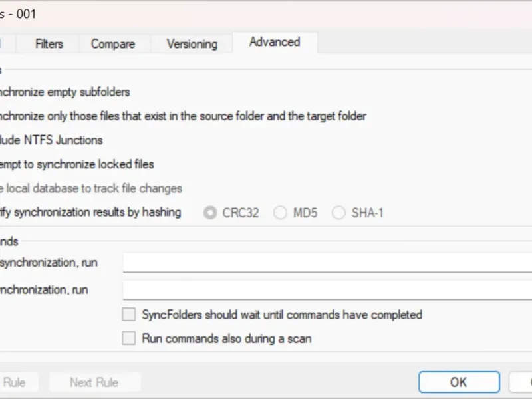
Task: Pick the SHA-1 hashing option
Action: [x=339, y=213]
